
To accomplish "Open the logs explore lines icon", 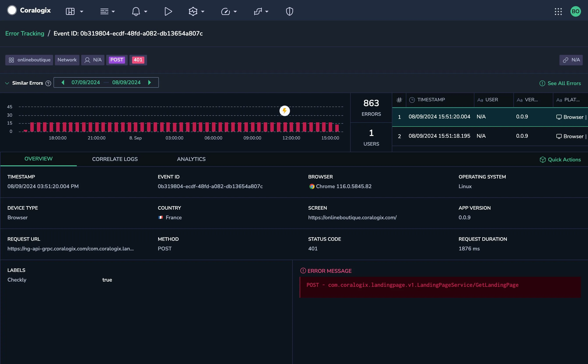I will pyautogui.click(x=104, y=11).
